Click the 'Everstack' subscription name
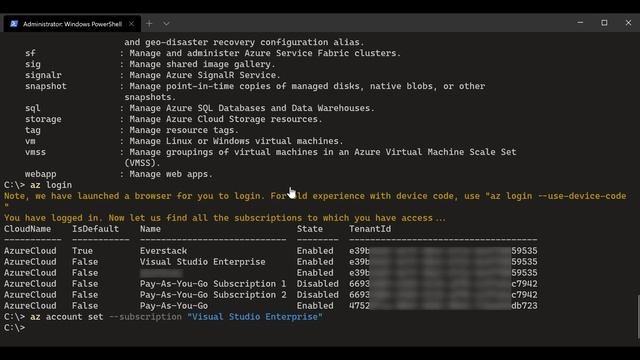This screenshot has width=640, height=360. coord(163,251)
